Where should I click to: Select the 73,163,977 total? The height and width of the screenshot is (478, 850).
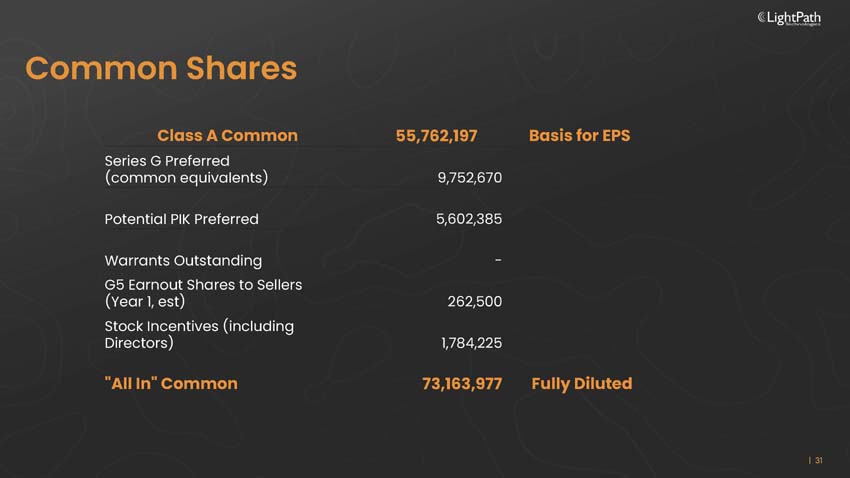point(461,383)
